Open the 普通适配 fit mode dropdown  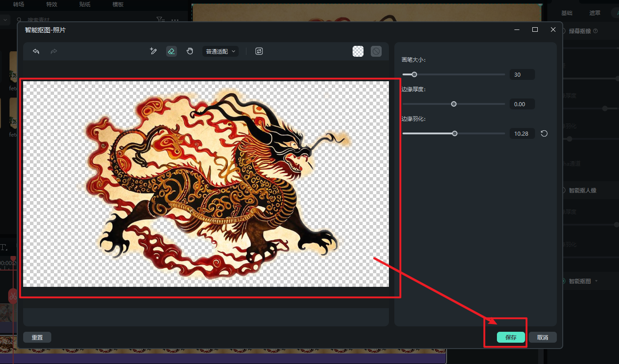(221, 51)
